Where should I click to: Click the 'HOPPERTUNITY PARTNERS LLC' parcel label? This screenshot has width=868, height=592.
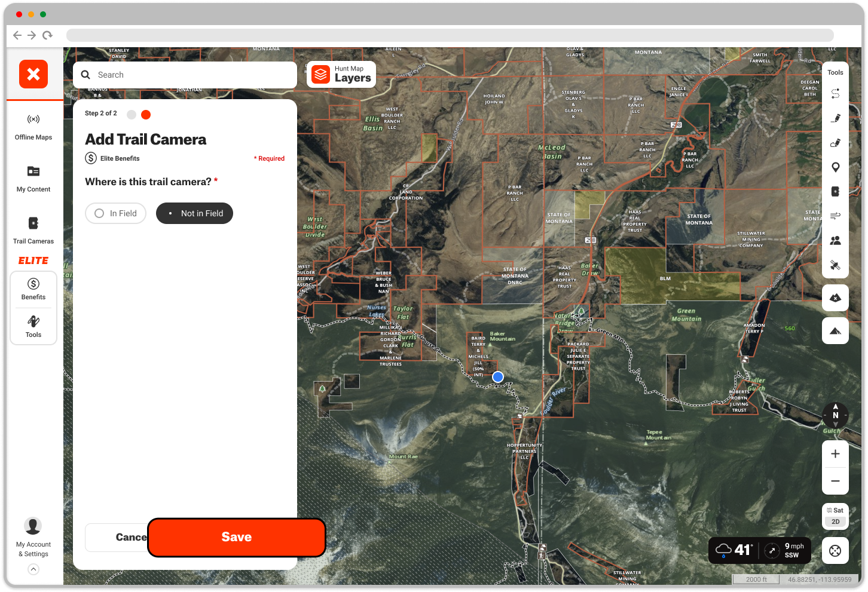pos(524,451)
